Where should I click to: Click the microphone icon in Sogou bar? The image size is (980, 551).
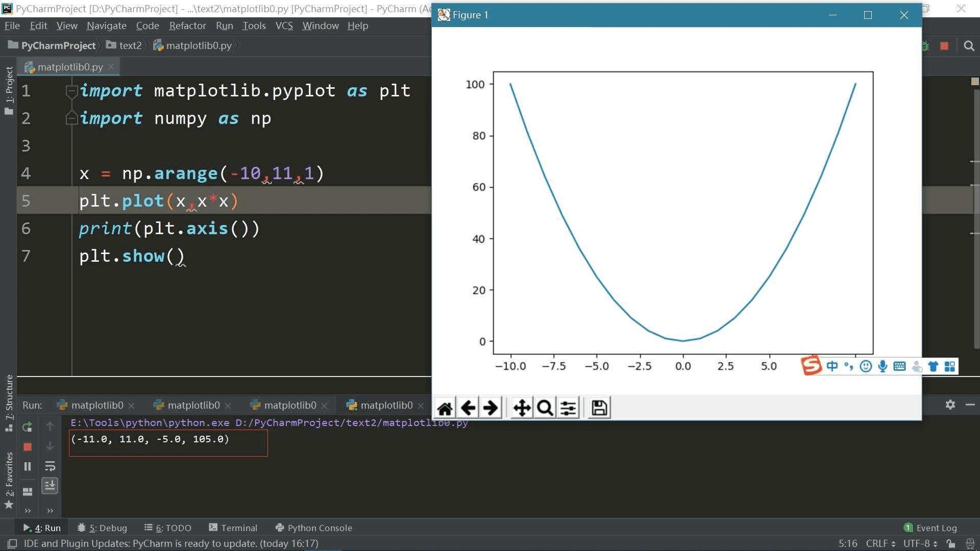coord(883,366)
